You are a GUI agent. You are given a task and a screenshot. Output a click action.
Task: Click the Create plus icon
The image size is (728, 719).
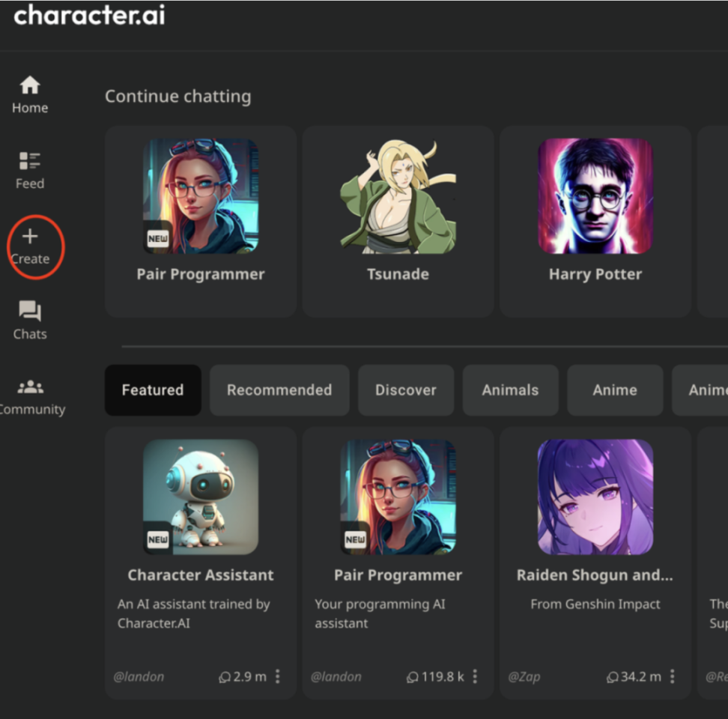click(x=30, y=236)
